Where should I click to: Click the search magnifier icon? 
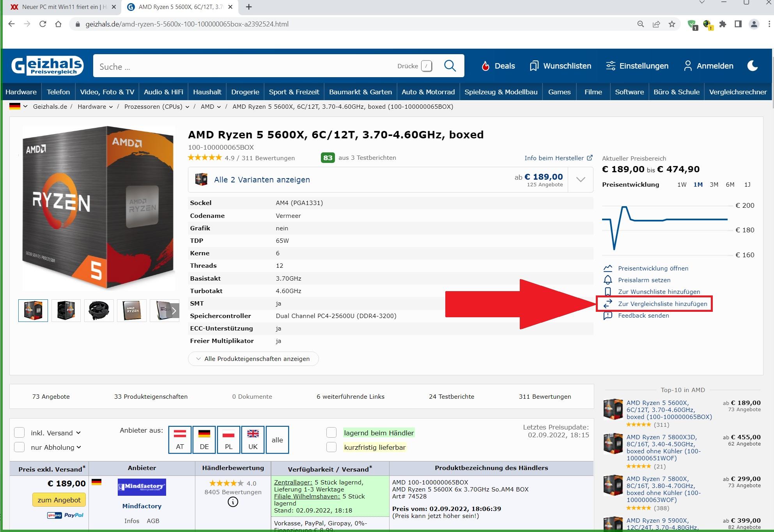point(450,66)
